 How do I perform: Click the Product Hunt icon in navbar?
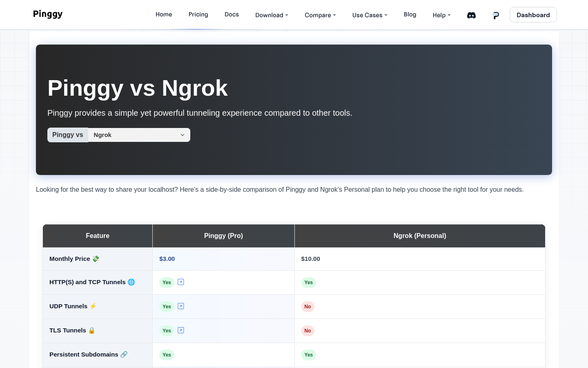(496, 15)
